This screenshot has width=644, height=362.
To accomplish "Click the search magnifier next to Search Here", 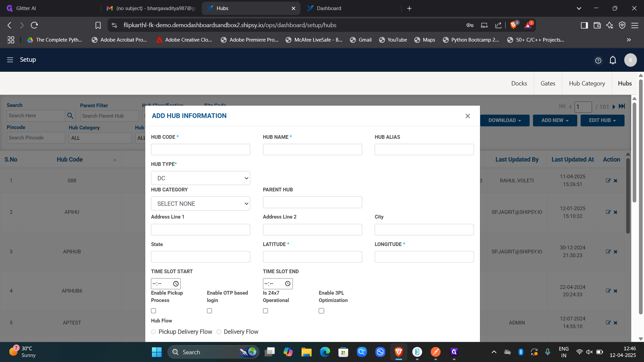I will click(70, 116).
